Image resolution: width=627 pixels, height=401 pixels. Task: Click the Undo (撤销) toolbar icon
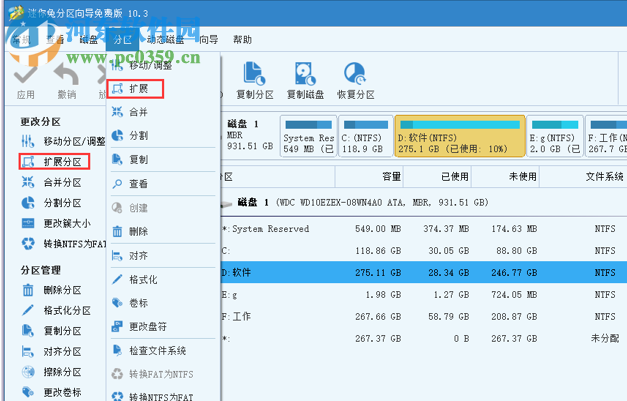pyautogui.click(x=66, y=82)
